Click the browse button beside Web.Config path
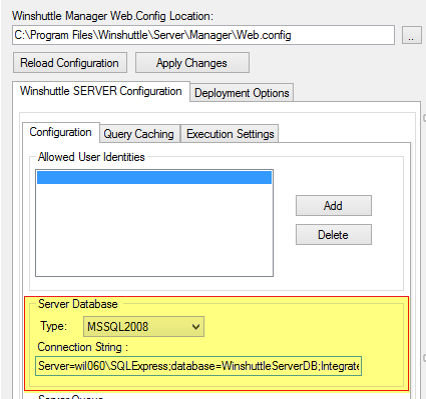 [412, 35]
